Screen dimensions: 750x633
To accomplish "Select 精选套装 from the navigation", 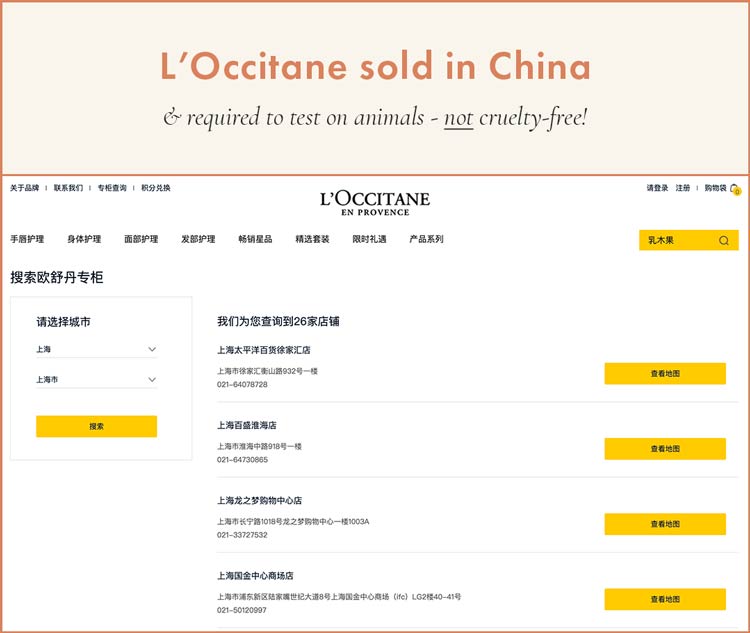I will click(x=312, y=240).
